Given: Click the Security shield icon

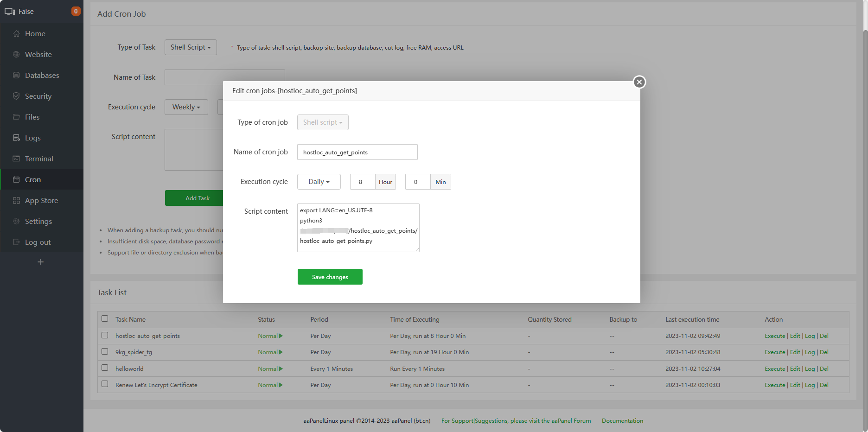Looking at the screenshot, I should (x=16, y=96).
